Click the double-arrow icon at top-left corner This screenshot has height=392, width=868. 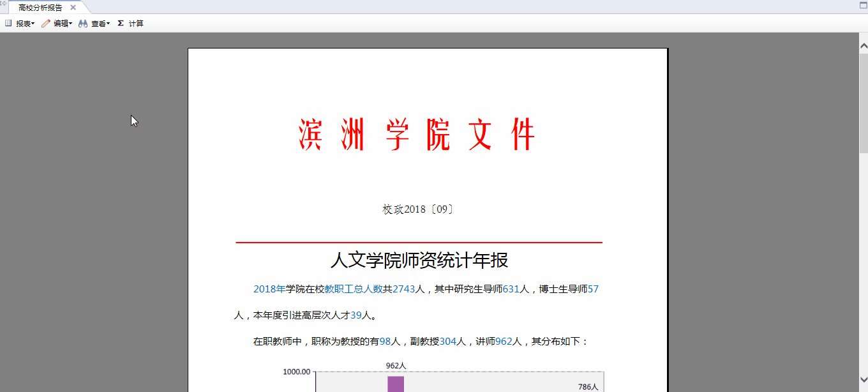(4, 4)
